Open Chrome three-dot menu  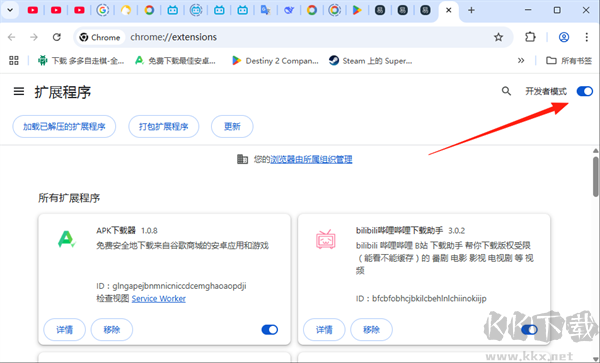[x=587, y=37]
